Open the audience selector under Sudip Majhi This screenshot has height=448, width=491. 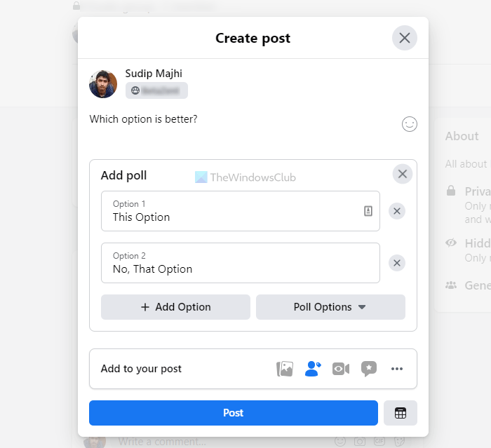pos(156,90)
